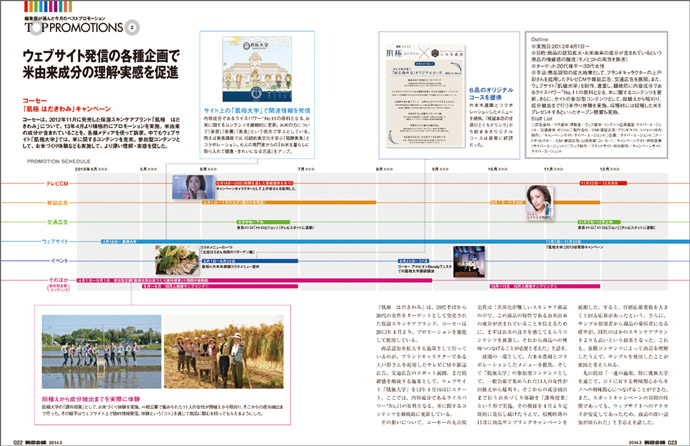Select the 8月 month header
Viewport: 690px width, 446px height.
[x=385, y=169]
